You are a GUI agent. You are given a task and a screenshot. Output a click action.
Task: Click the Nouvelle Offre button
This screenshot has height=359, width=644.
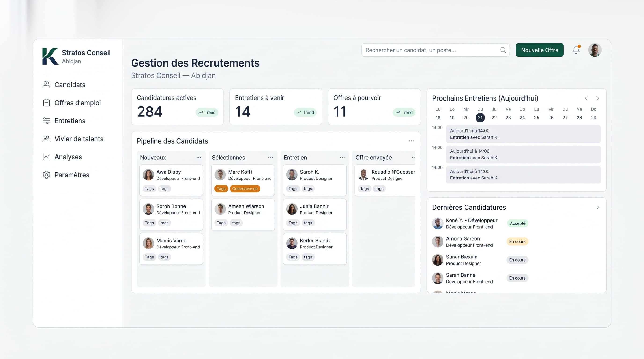tap(539, 50)
